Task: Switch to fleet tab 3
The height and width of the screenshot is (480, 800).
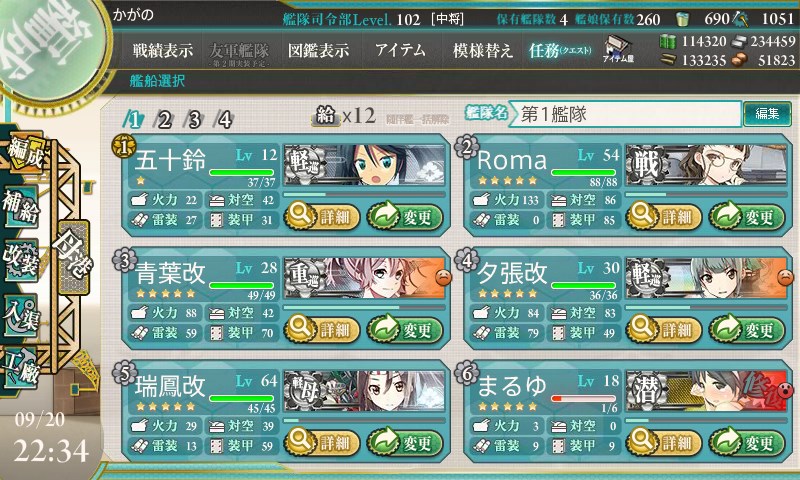Action: tap(194, 120)
